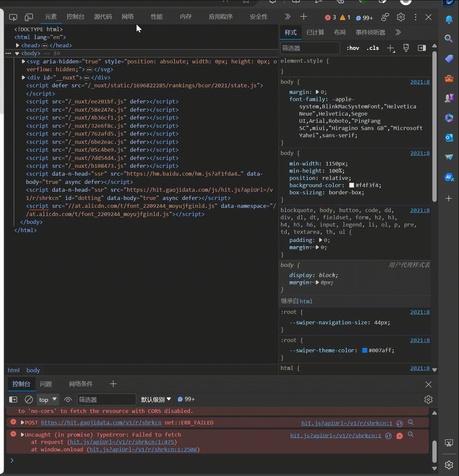Open sidebar settings gear at bottom right
The width and height of the screenshot is (459, 476).
click(x=449, y=465)
